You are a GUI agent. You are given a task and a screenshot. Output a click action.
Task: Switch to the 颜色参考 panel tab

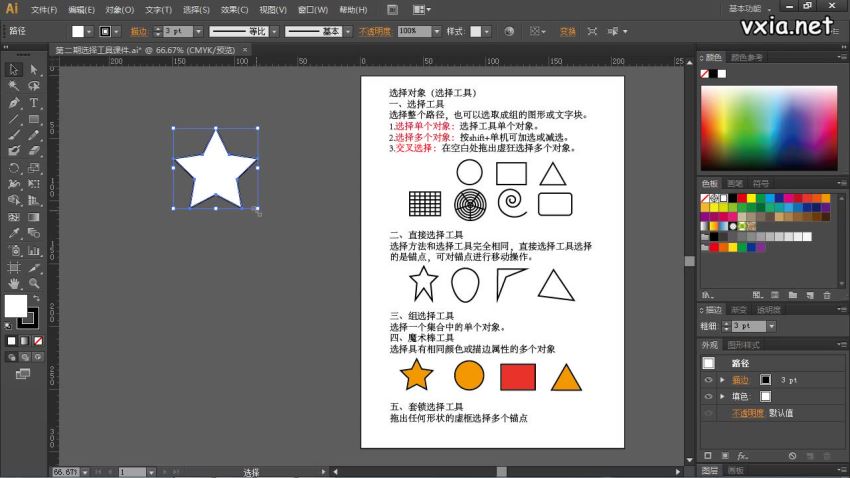(x=746, y=57)
